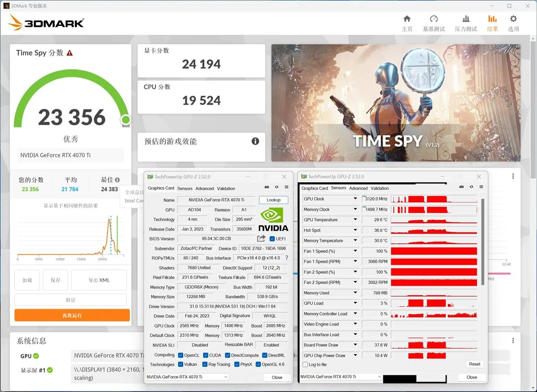
Task: Open GPU selector dropdown in the Graphics Card window
Action: [225, 377]
